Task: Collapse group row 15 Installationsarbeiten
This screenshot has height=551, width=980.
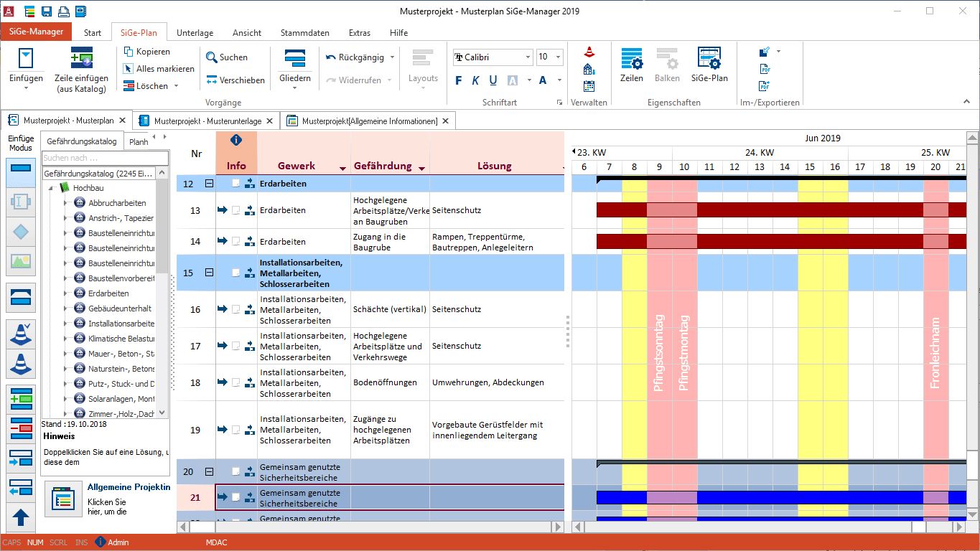Action: (209, 273)
